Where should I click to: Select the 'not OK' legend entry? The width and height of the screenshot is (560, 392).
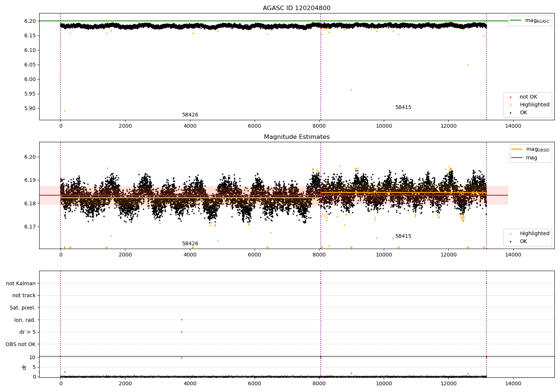click(528, 97)
